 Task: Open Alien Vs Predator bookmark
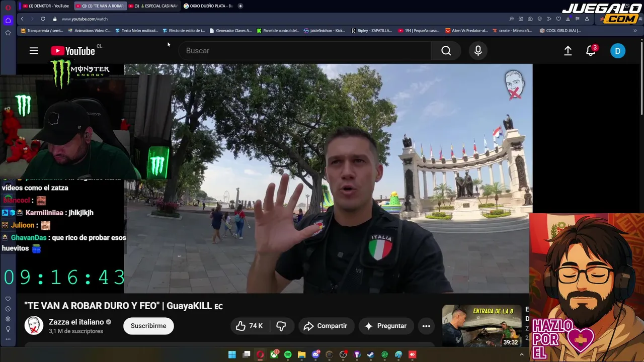coord(466,31)
